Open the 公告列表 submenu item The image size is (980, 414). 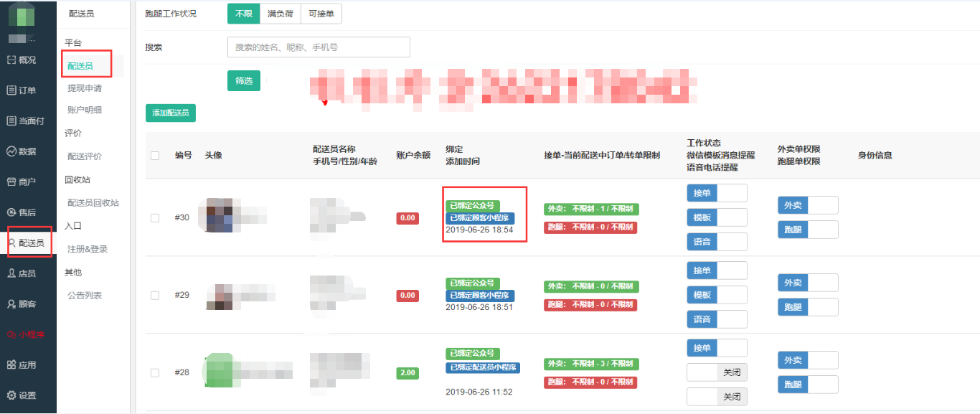[85, 296]
